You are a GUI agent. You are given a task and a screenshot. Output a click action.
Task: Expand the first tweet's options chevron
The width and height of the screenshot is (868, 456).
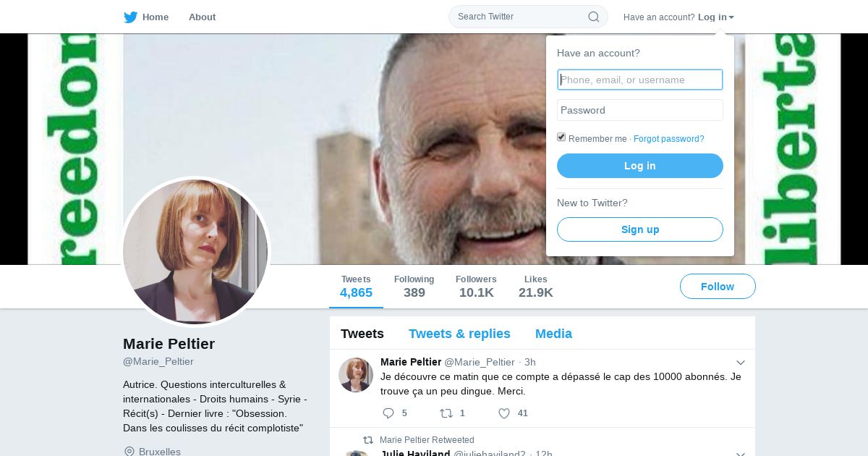click(740, 363)
